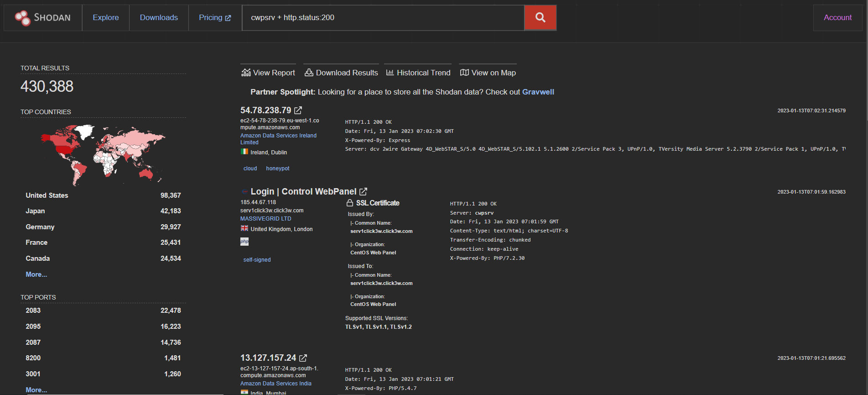Open external link icon beside 13.127.157.24
Viewport: 868px width, 395px height.
click(x=303, y=358)
